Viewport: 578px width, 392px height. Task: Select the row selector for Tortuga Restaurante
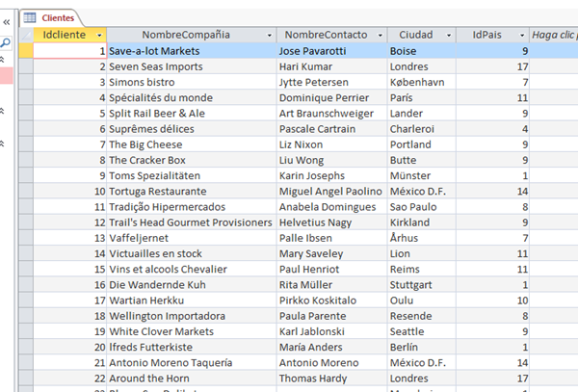[x=26, y=192]
